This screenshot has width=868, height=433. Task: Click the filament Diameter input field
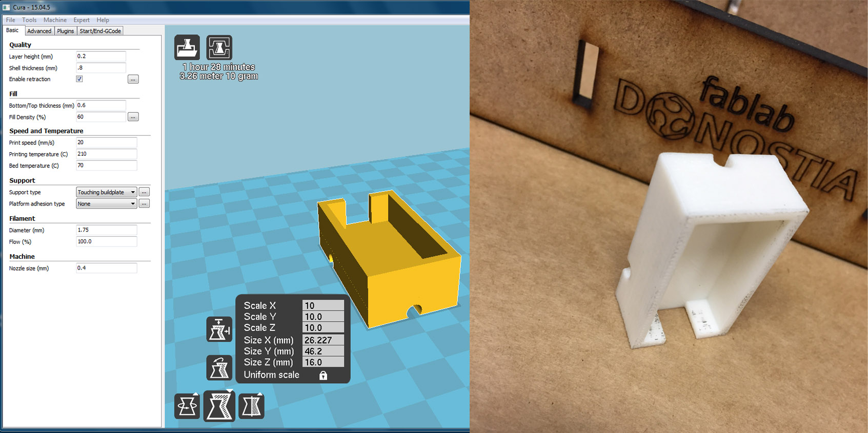point(107,230)
